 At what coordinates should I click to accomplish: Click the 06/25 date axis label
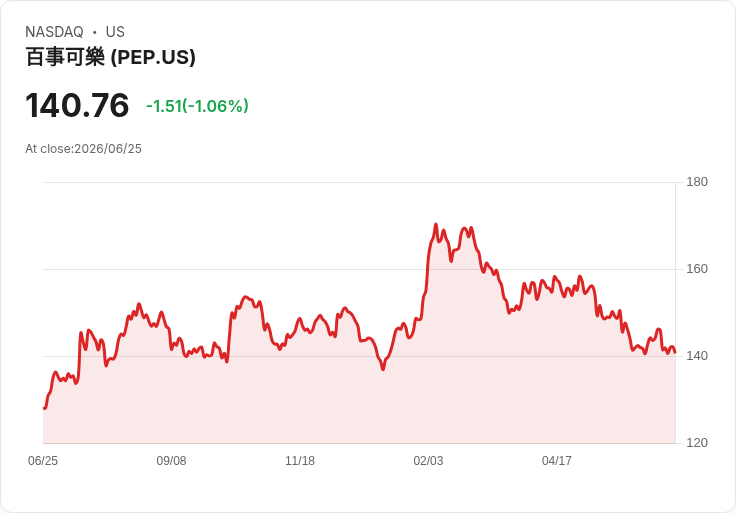click(x=43, y=461)
